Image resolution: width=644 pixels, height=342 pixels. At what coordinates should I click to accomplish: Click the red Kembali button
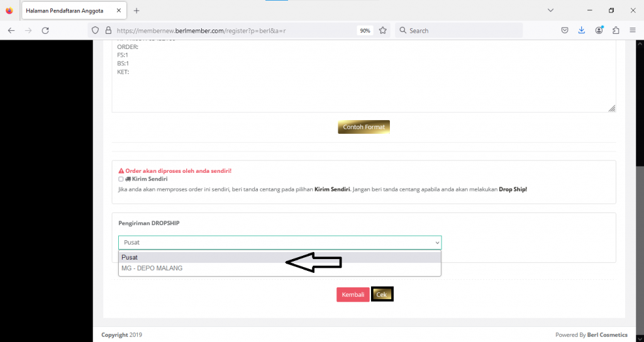(353, 294)
